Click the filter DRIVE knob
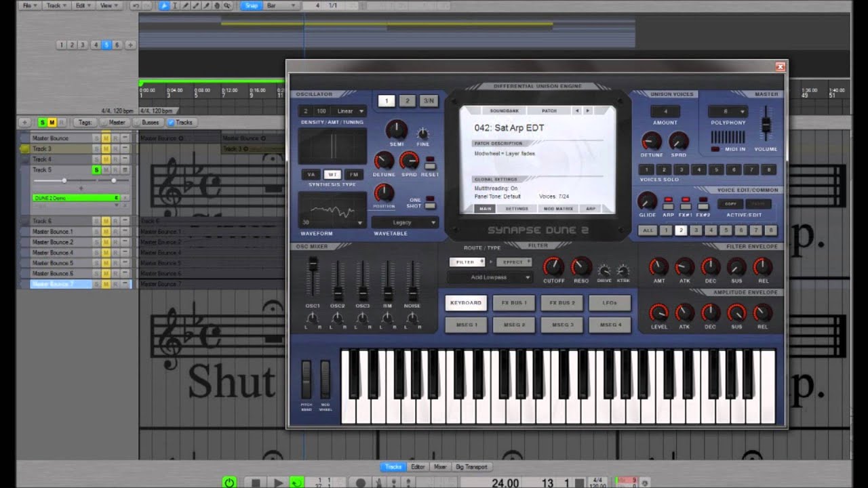 (x=604, y=270)
